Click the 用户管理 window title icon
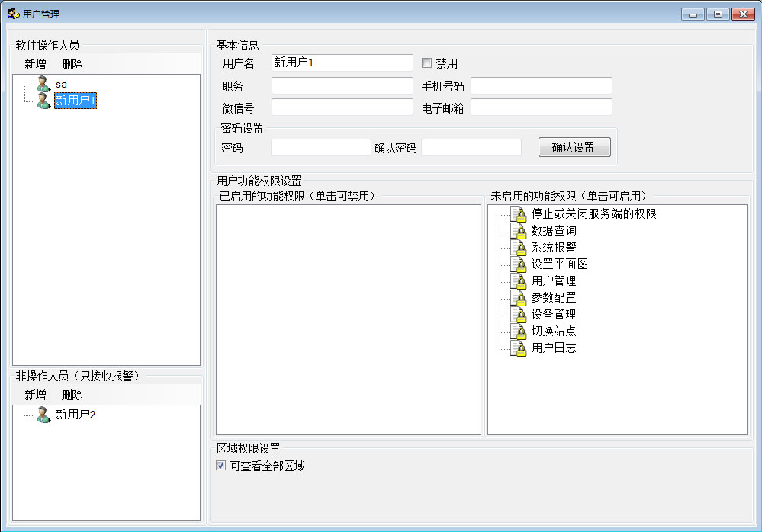The image size is (762, 532). pos(13,14)
